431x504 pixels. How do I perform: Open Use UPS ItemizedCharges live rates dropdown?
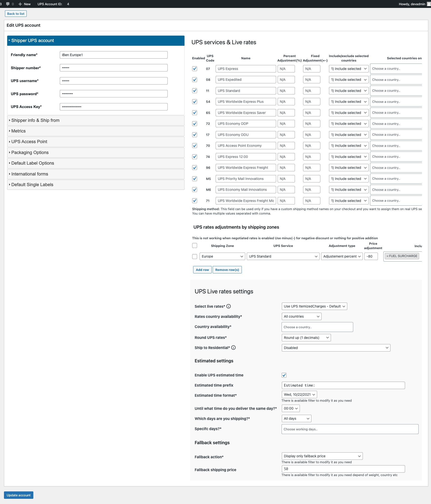314,306
